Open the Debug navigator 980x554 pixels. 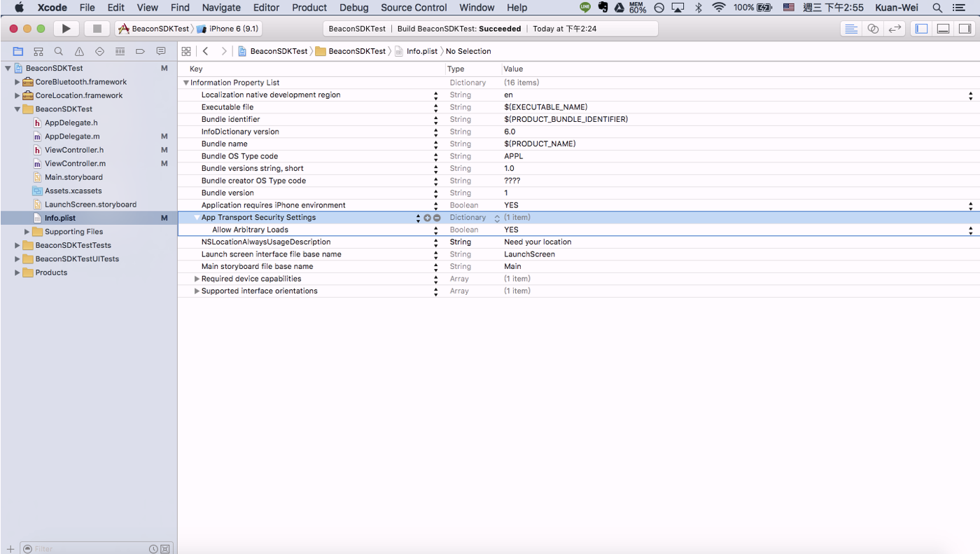tap(120, 51)
